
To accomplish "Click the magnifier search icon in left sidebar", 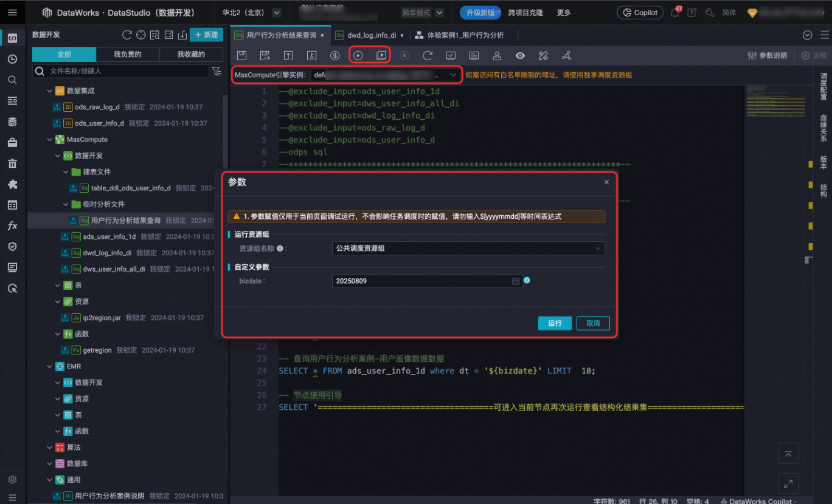I will 12,80.
